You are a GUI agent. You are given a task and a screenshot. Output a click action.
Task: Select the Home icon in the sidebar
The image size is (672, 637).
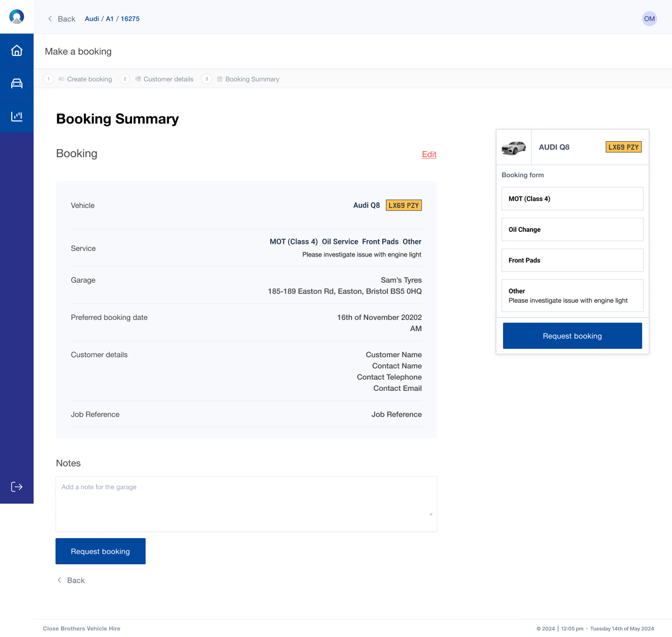tap(17, 49)
